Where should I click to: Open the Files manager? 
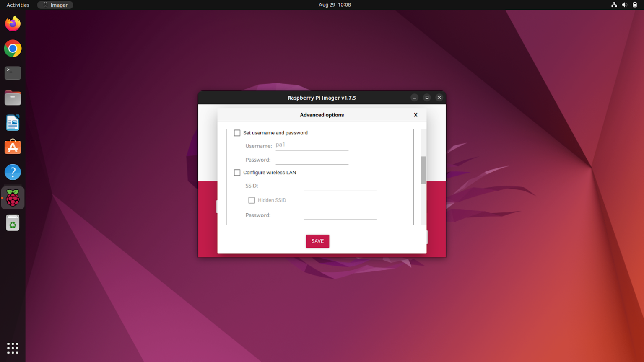(x=13, y=98)
